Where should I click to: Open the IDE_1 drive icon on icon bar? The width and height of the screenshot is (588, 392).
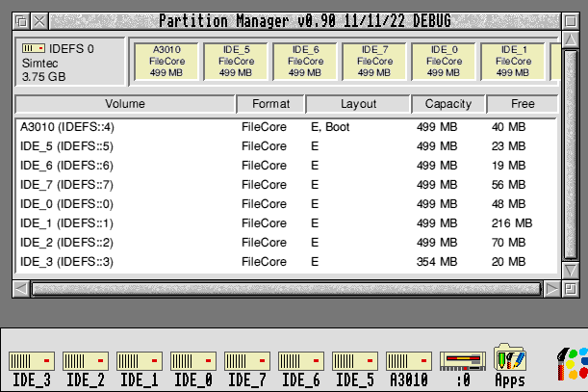[140, 369]
